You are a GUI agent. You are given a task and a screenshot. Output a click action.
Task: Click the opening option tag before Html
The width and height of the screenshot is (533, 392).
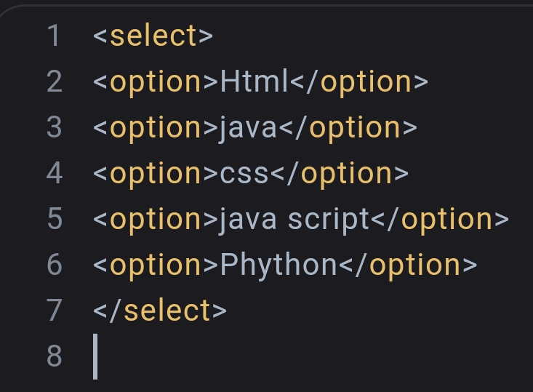tap(156, 81)
